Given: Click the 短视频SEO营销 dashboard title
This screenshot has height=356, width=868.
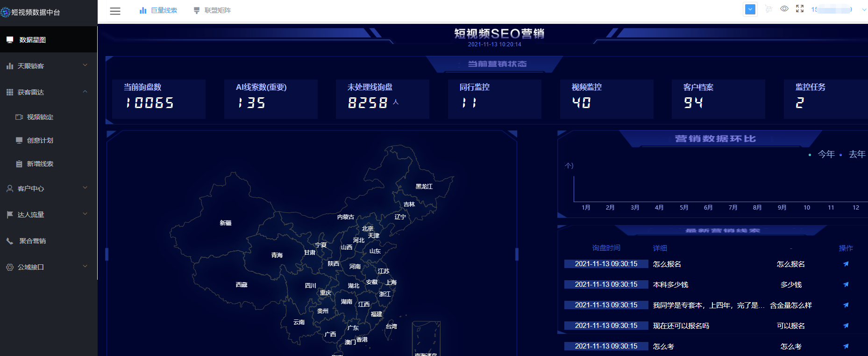Looking at the screenshot, I should (x=499, y=34).
